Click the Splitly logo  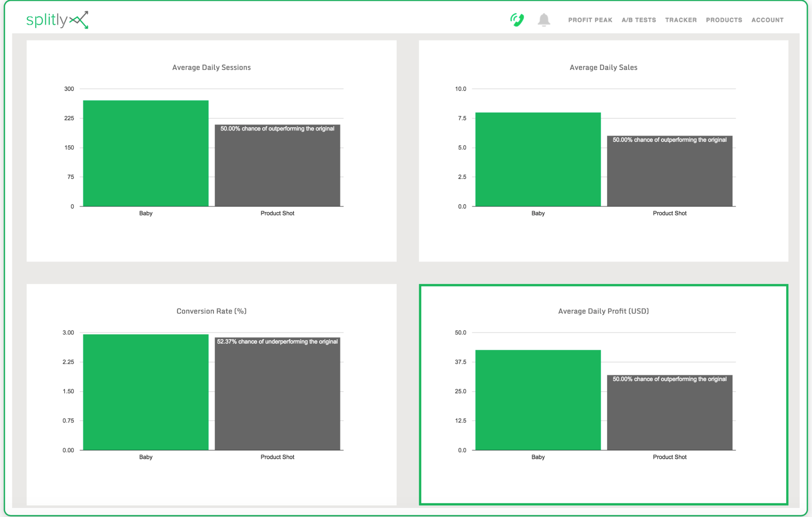(x=57, y=20)
